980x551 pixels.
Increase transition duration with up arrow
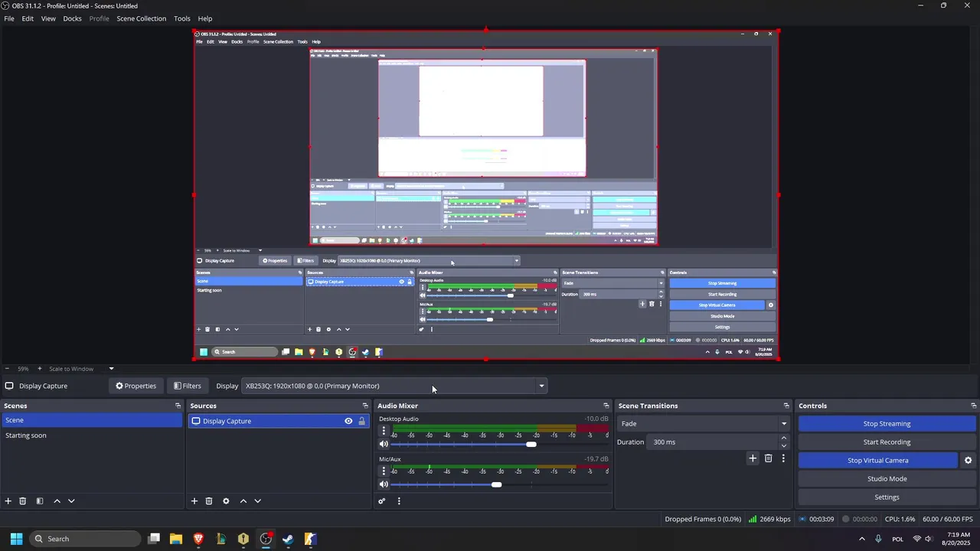[x=783, y=439]
